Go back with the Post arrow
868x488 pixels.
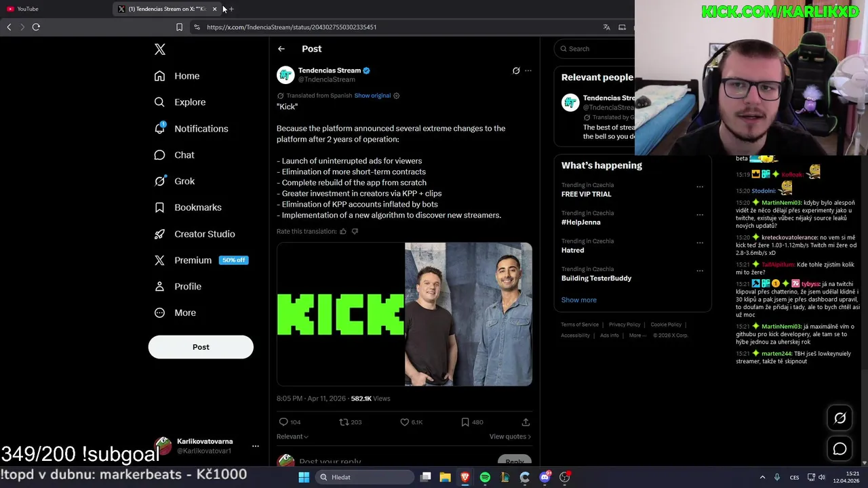coord(281,49)
